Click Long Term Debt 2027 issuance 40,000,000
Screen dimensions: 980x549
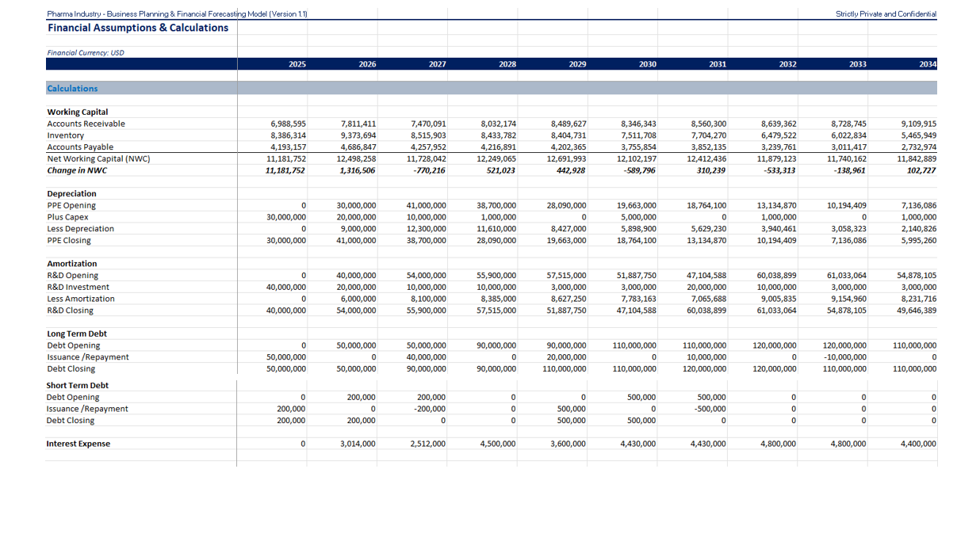click(426, 357)
